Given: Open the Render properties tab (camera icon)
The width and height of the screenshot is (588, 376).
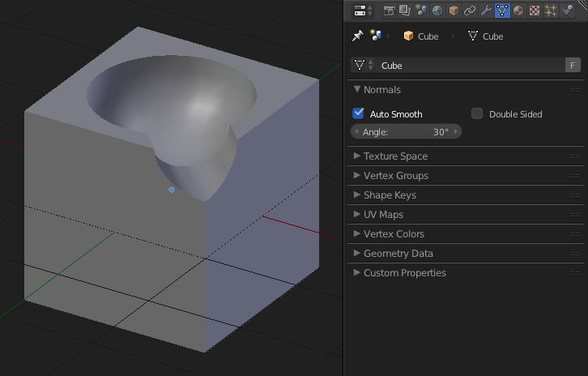Looking at the screenshot, I should (389, 11).
